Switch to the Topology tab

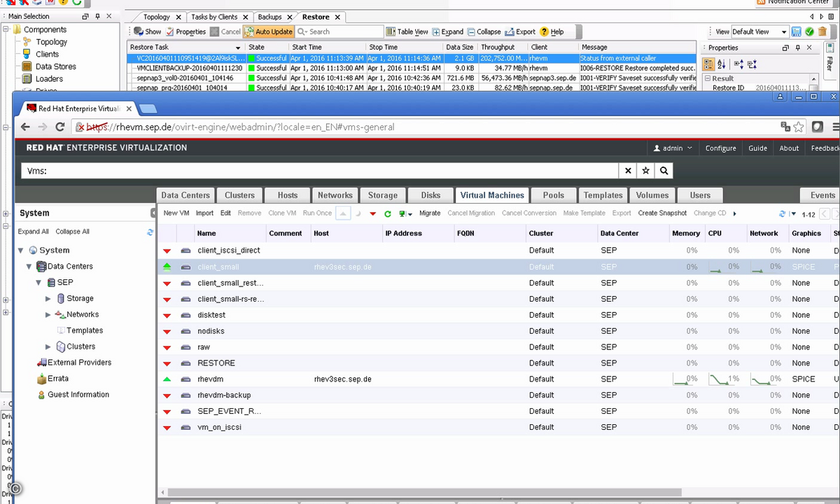click(157, 17)
